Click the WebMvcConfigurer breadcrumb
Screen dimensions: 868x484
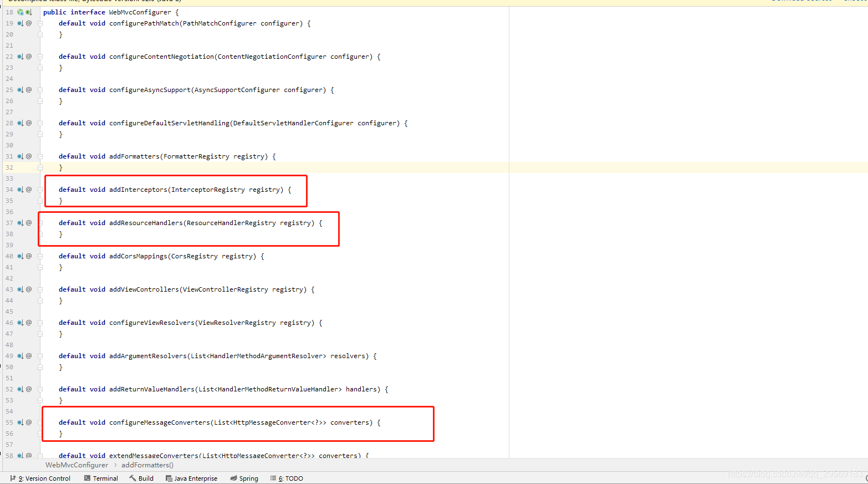(x=76, y=465)
